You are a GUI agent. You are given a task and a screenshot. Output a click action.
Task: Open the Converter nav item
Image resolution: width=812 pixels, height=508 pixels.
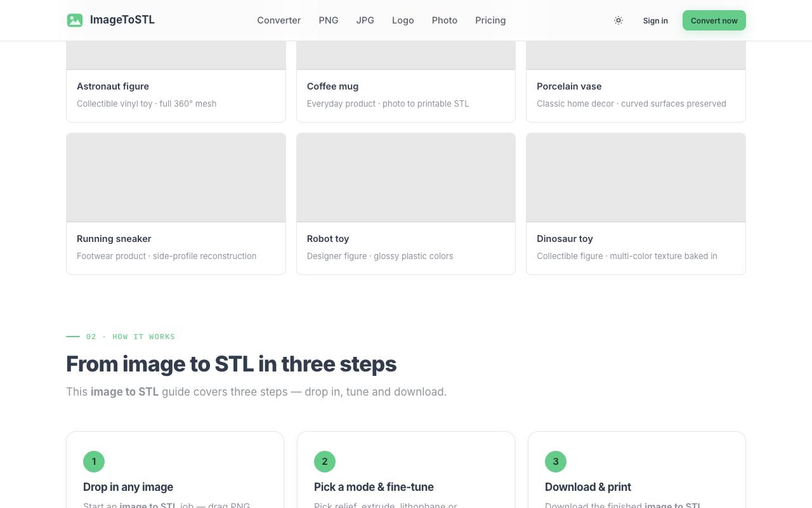point(279,20)
